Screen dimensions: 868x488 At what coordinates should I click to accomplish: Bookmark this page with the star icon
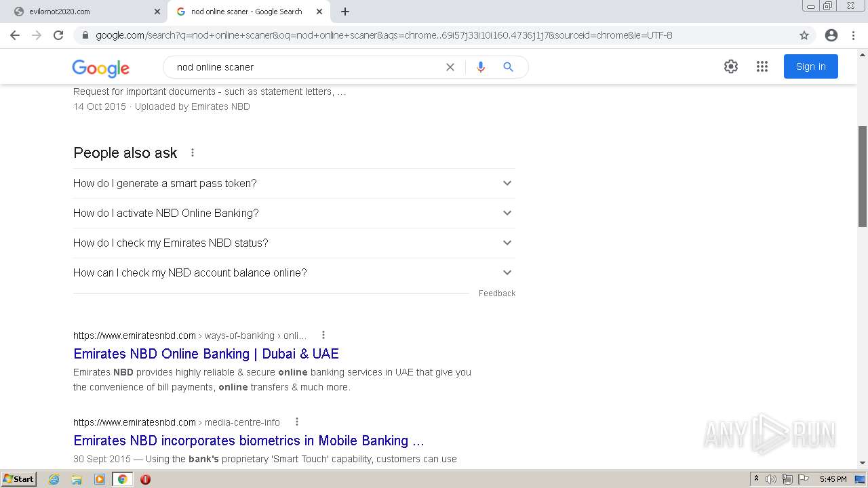pyautogui.click(x=804, y=35)
